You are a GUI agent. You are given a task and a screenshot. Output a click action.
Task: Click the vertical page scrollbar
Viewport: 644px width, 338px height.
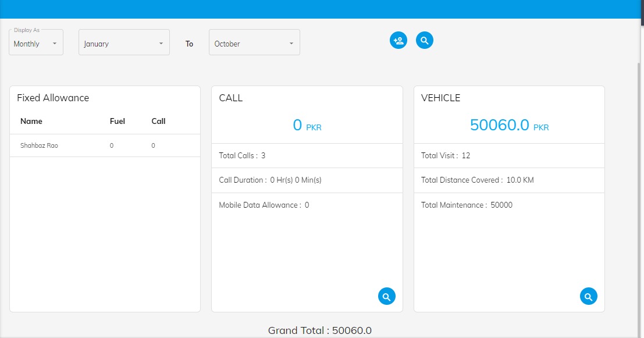641,175
